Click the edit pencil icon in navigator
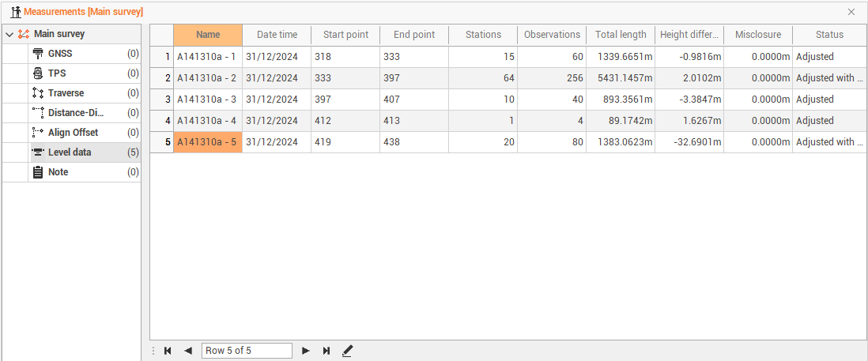Viewport: 868px width, 361px height. pyautogui.click(x=347, y=351)
